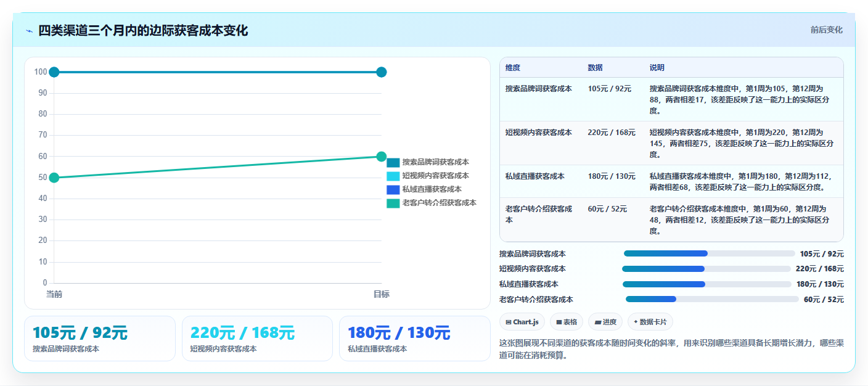The height and width of the screenshot is (386, 868).
Task: Click the 60元 / 52元 table cell
Action: [x=607, y=209]
